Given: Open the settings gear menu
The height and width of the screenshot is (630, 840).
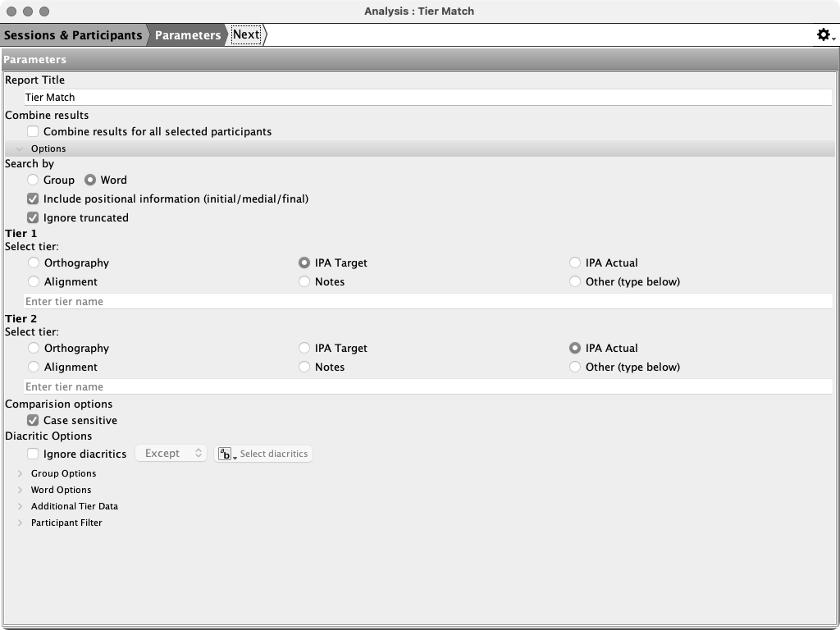Looking at the screenshot, I should tap(824, 34).
